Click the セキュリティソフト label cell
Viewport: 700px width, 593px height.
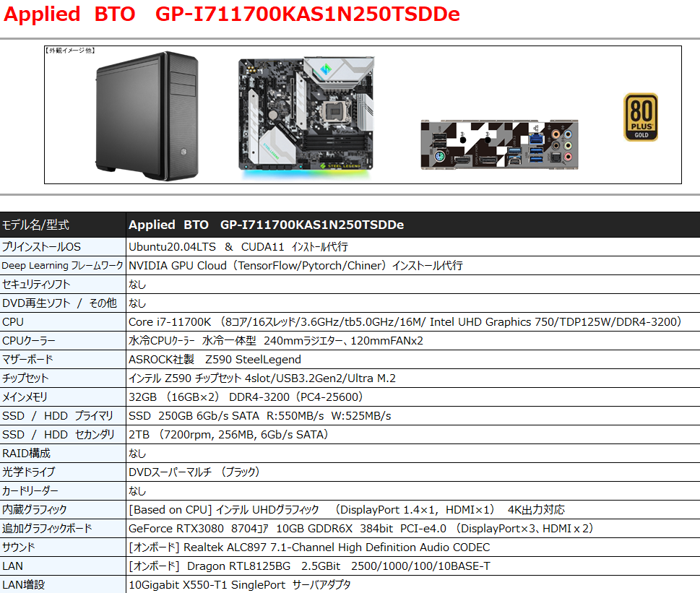click(x=63, y=285)
